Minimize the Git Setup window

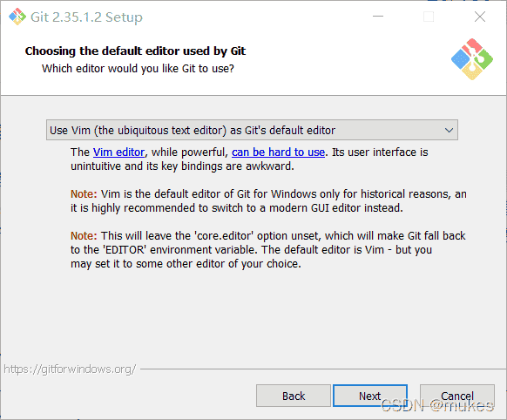378,17
